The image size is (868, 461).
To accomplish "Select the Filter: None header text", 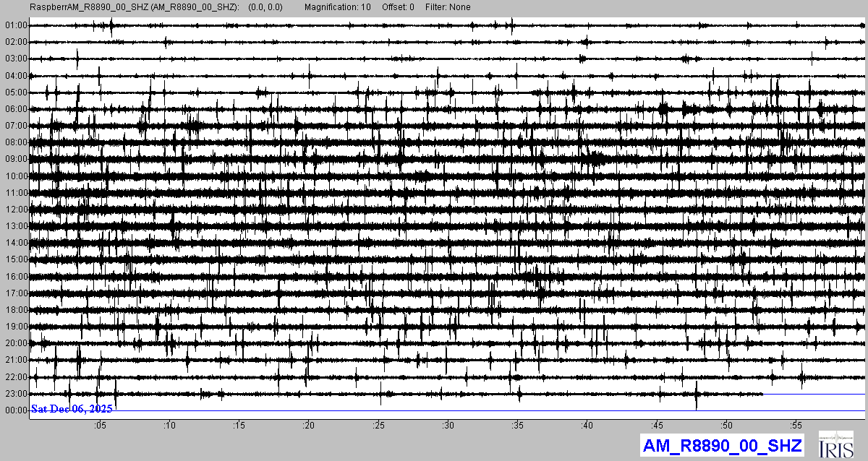I will pos(448,7).
